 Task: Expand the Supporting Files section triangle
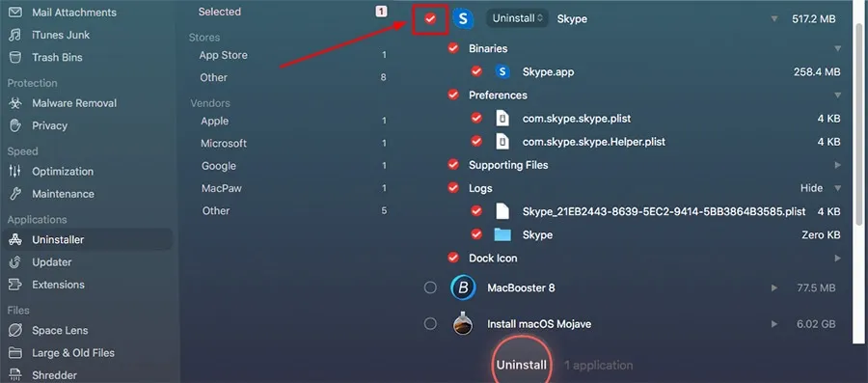pyautogui.click(x=837, y=165)
